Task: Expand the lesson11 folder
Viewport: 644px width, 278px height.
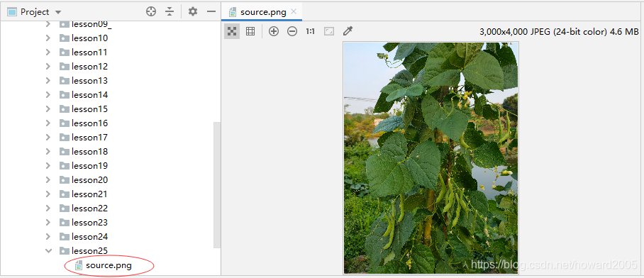Action: tap(48, 52)
